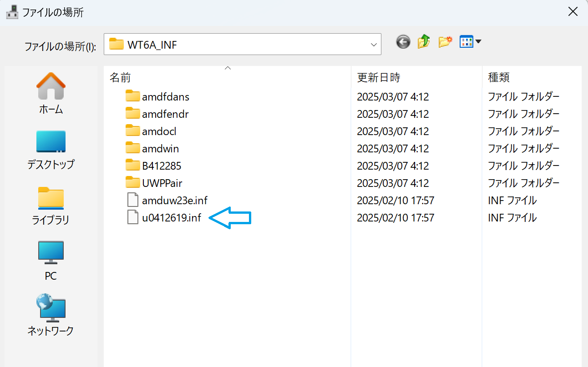This screenshot has height=367, width=588.
Task: Select the u0412619.inf file
Action: tap(171, 218)
